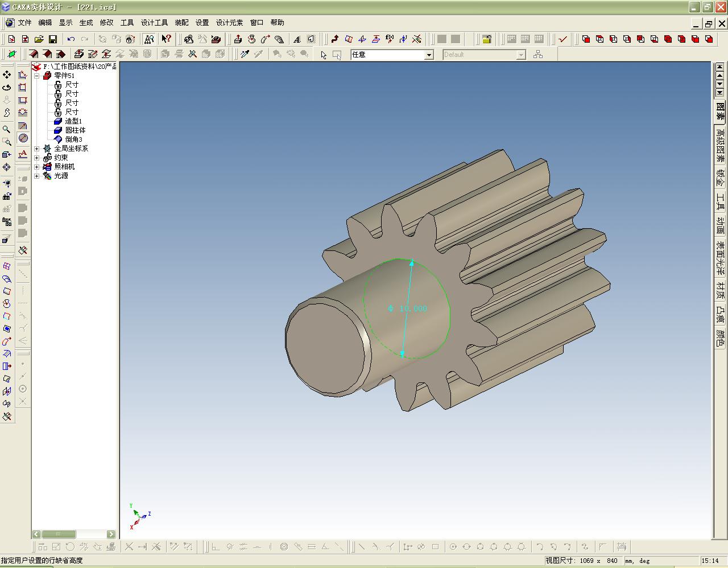This screenshot has height=568, width=728.
Task: Select the first 尺寸 tree entry
Action: tap(72, 85)
